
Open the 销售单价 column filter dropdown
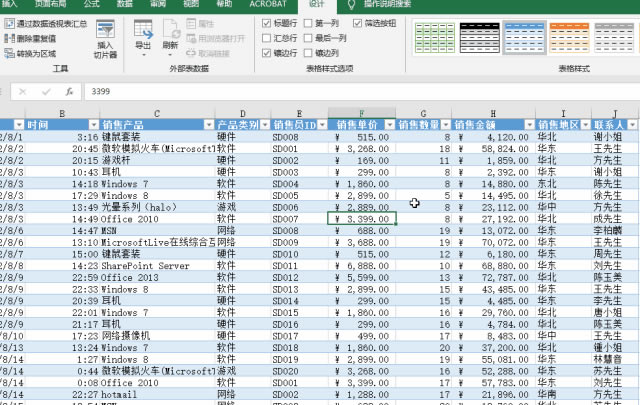(390, 125)
